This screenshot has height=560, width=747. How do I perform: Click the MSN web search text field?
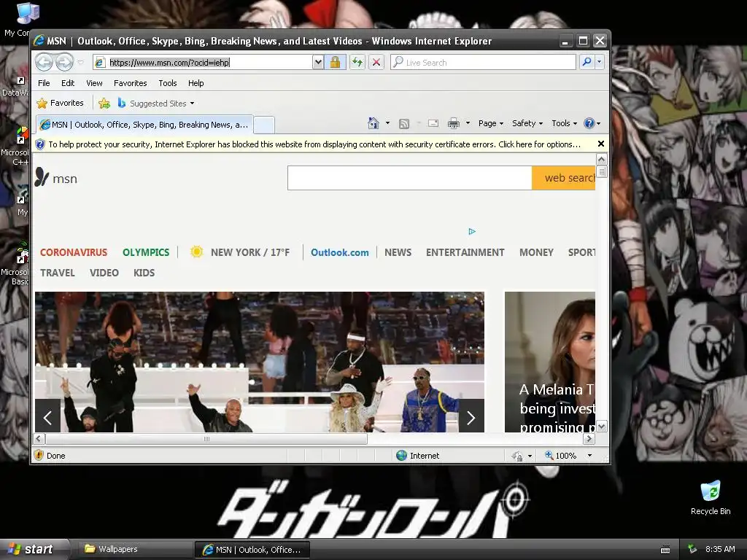pyautogui.click(x=410, y=178)
